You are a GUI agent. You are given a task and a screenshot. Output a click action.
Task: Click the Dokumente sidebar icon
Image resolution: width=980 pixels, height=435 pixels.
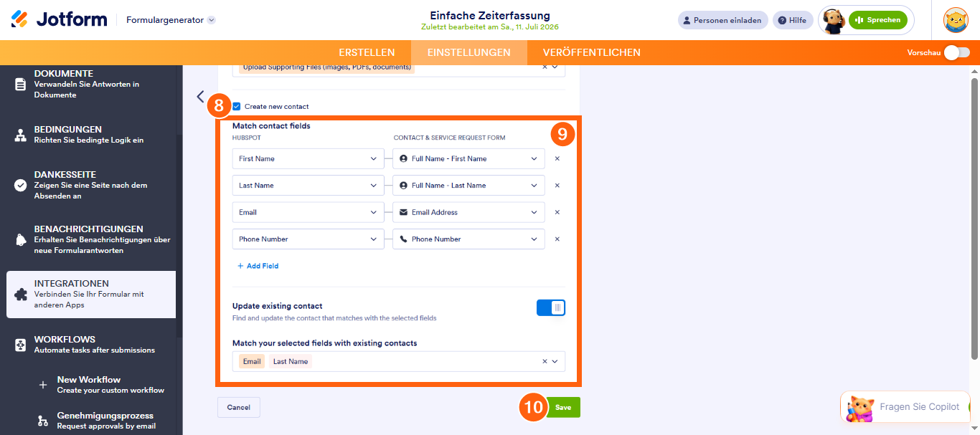(x=20, y=84)
